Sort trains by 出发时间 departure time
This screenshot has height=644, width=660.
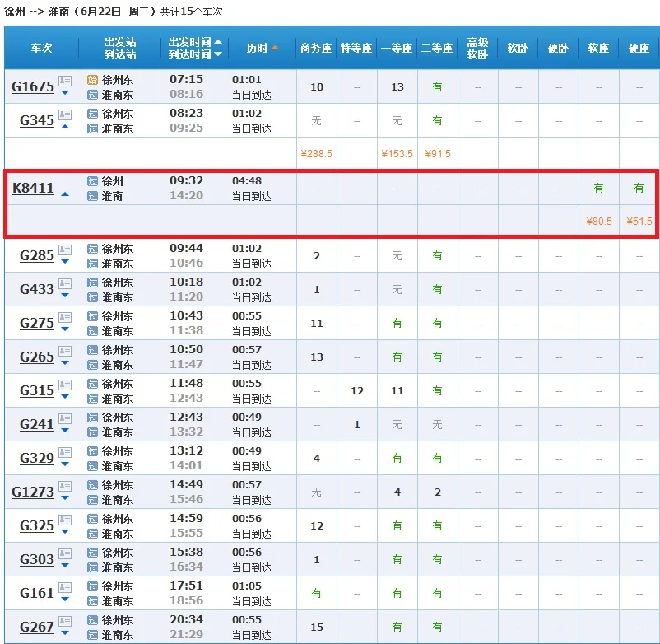(x=195, y=41)
